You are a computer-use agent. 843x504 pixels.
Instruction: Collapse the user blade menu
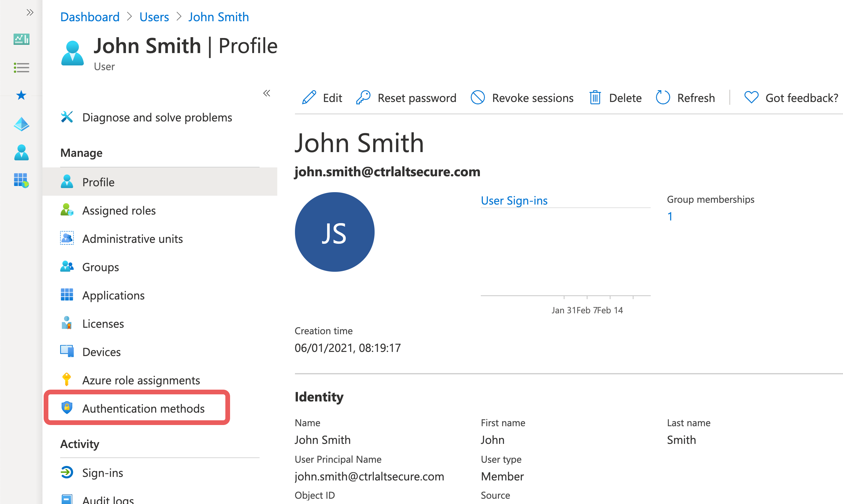(267, 93)
